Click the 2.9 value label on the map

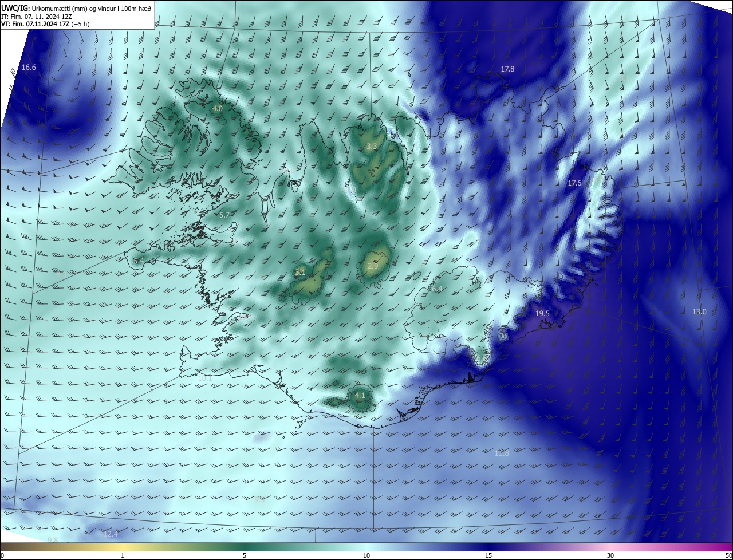[372, 266]
